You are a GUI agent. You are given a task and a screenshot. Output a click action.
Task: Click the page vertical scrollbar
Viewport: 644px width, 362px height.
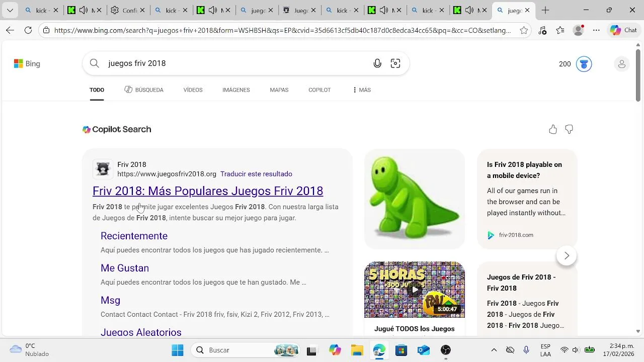point(638,74)
